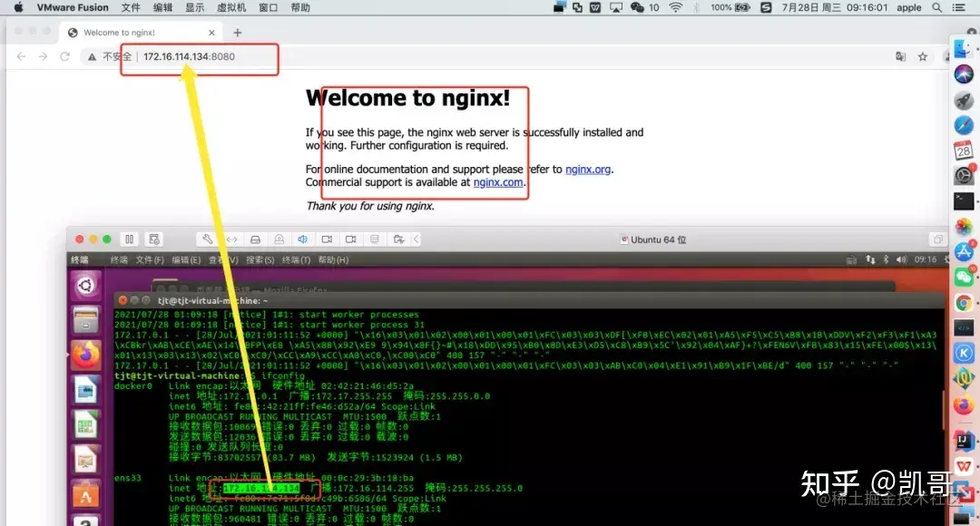Click the browser forward arrow
The height and width of the screenshot is (526, 980).
[43, 56]
